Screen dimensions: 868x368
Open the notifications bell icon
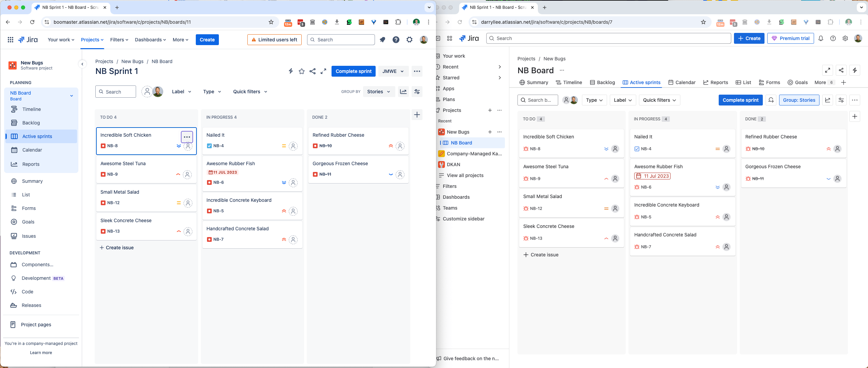pos(820,38)
